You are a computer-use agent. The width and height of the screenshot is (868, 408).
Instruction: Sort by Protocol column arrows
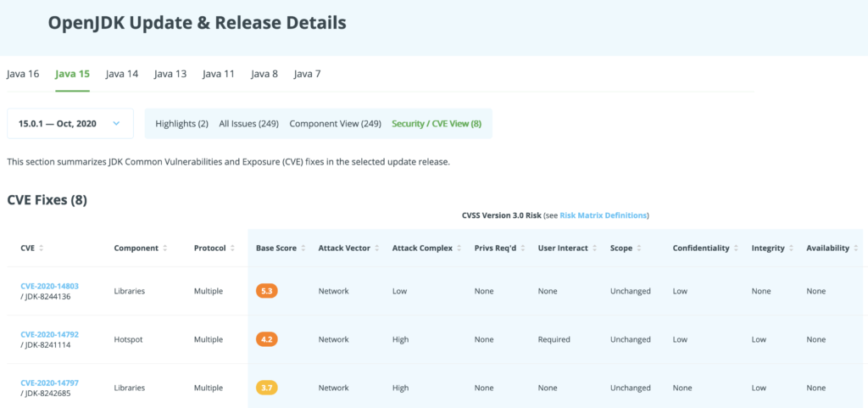click(x=232, y=249)
